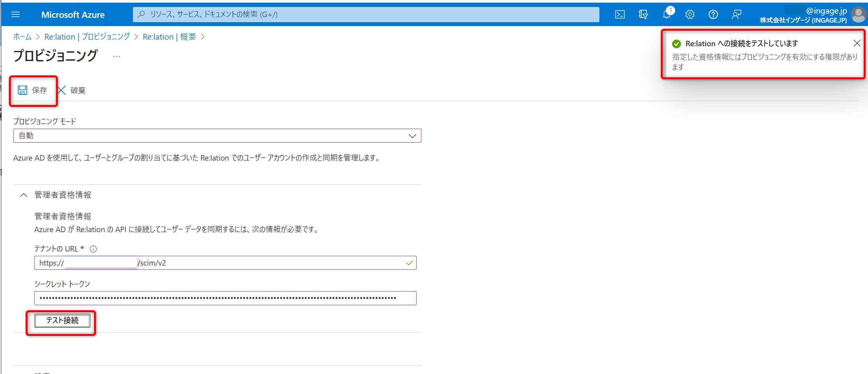
Task: Open the プロビジョニング モード dropdown
Action: (x=217, y=136)
